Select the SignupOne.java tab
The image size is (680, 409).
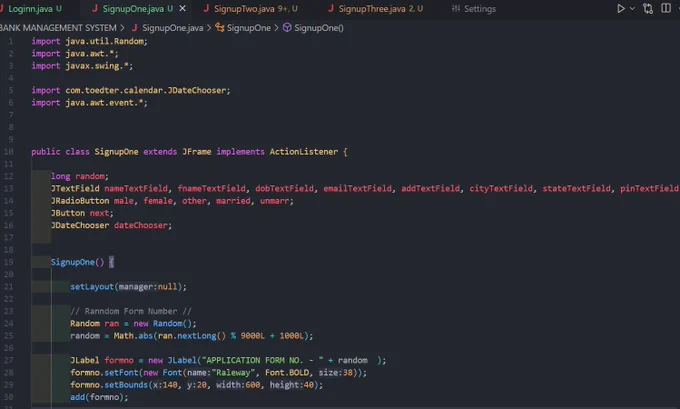pos(133,9)
